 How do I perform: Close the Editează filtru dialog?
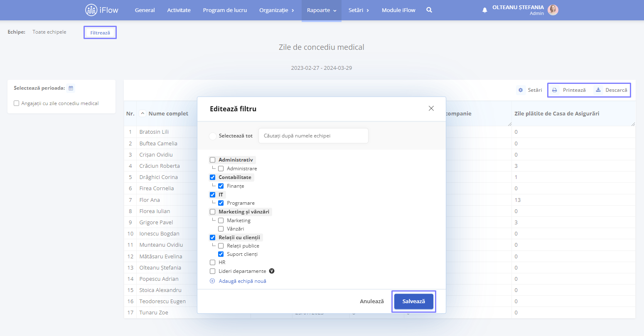431,108
